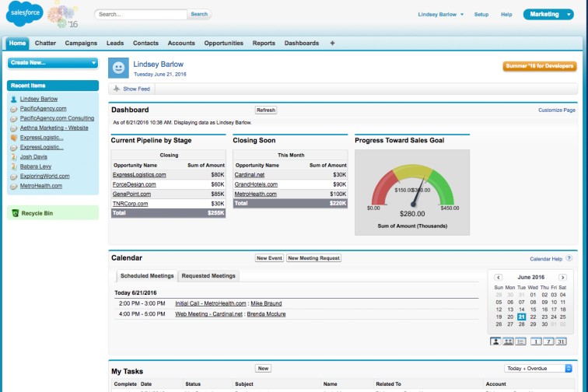The image size is (588, 392).
Task: Open the Reports tab
Action: click(x=264, y=43)
